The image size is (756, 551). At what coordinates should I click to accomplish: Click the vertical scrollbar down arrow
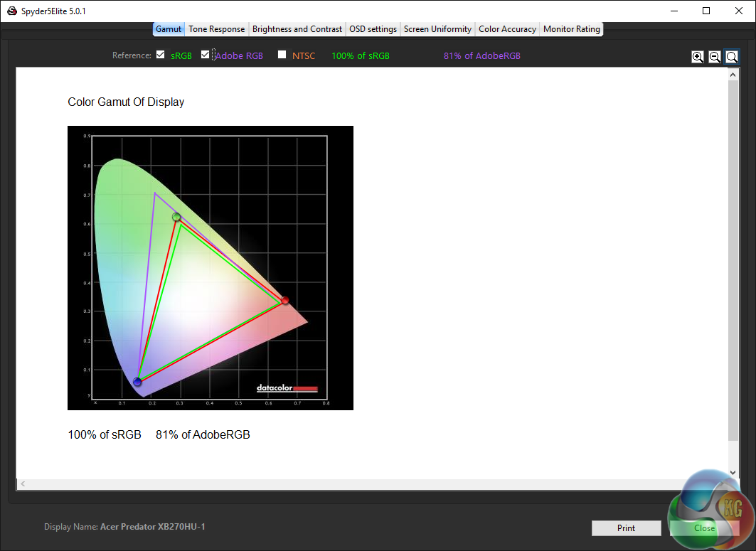pyautogui.click(x=733, y=472)
